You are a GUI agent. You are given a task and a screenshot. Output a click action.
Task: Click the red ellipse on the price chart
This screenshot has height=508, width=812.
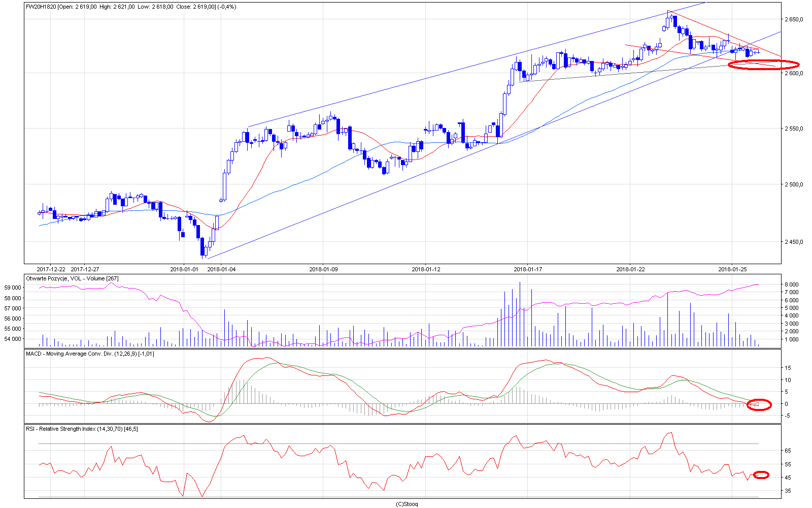[x=763, y=65]
